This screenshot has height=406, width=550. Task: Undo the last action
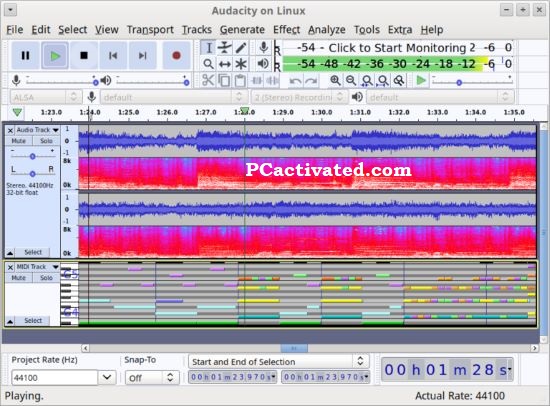tap(295, 81)
